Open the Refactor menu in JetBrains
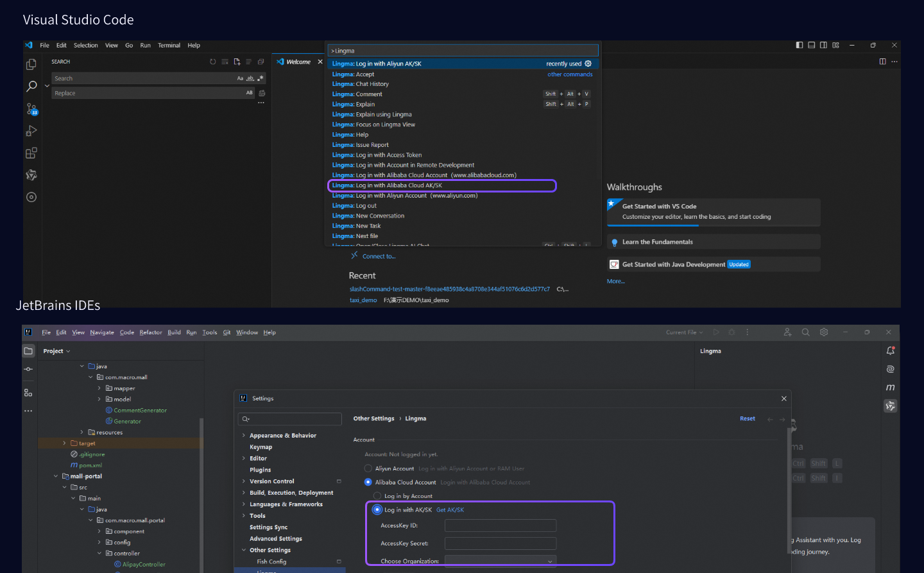Image resolution: width=924 pixels, height=573 pixels. coord(151,332)
